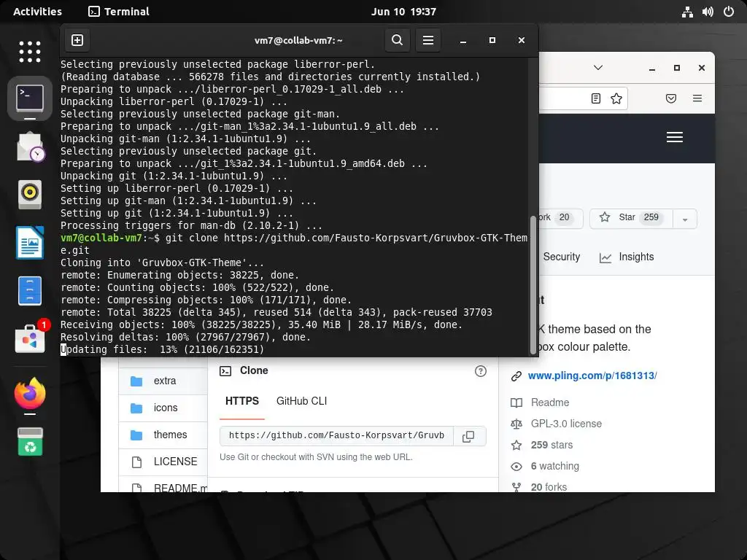The height and width of the screenshot is (560, 747).
Task: Open clone help question icon
Action: click(481, 371)
